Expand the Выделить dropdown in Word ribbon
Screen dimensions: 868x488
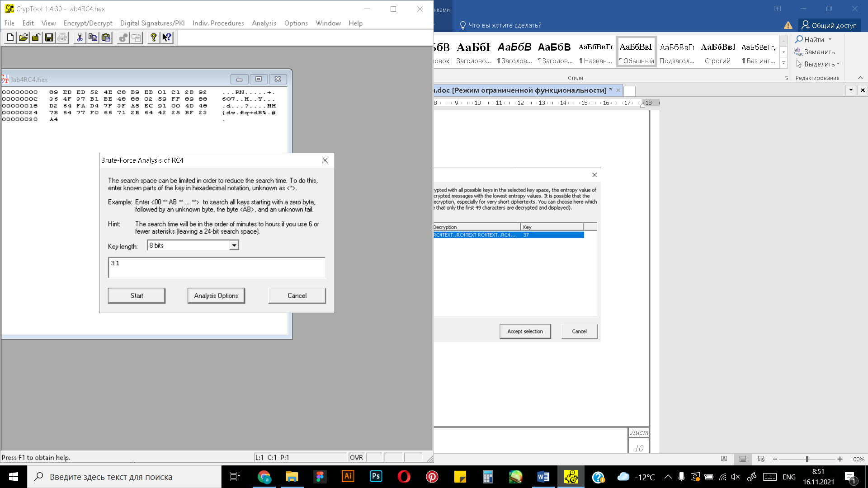(838, 64)
